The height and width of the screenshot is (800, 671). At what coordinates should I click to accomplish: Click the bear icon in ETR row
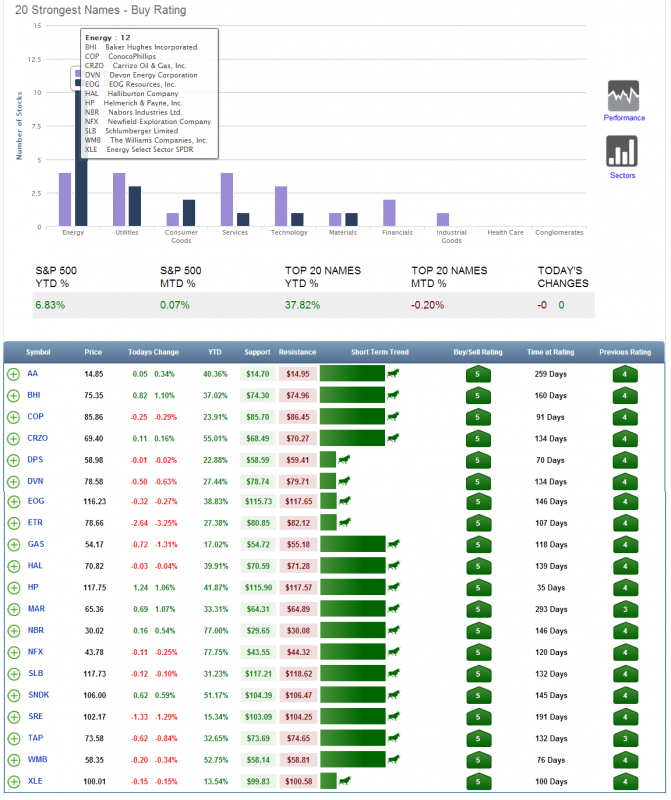point(344,523)
